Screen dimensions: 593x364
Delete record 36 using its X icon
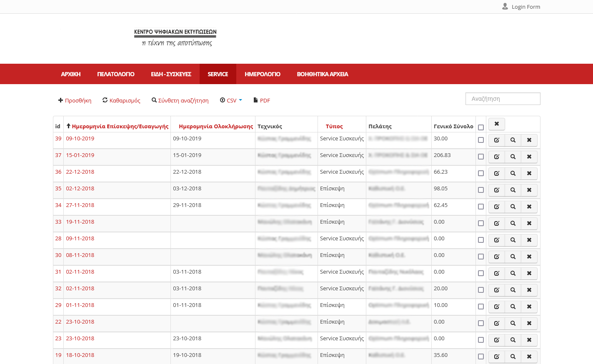tap(529, 174)
